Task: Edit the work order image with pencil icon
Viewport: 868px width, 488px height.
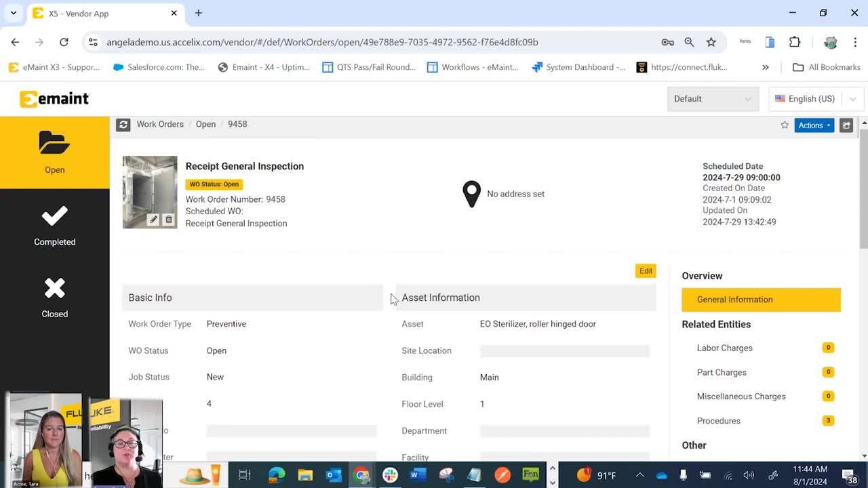Action: click(154, 220)
